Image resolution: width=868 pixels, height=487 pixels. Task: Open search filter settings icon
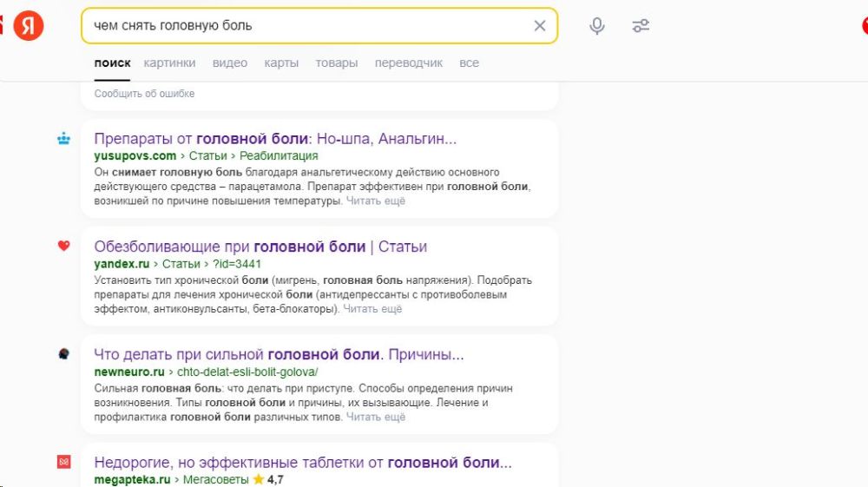tap(641, 26)
